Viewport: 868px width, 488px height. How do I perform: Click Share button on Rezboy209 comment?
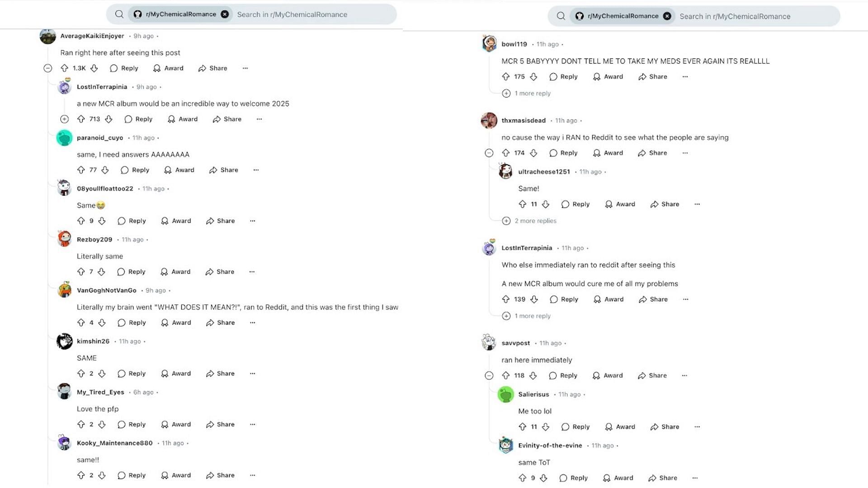[220, 271]
